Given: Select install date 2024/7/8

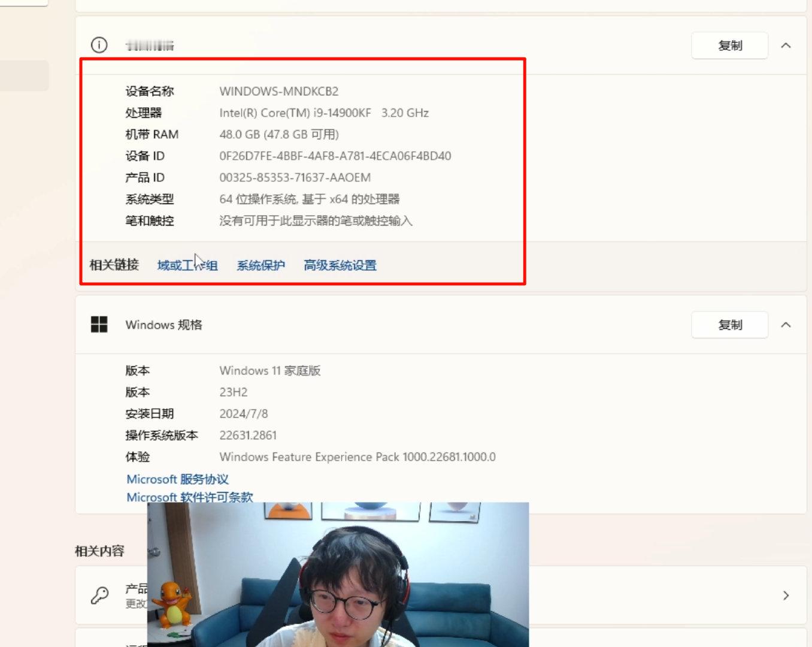Looking at the screenshot, I should coord(244,413).
